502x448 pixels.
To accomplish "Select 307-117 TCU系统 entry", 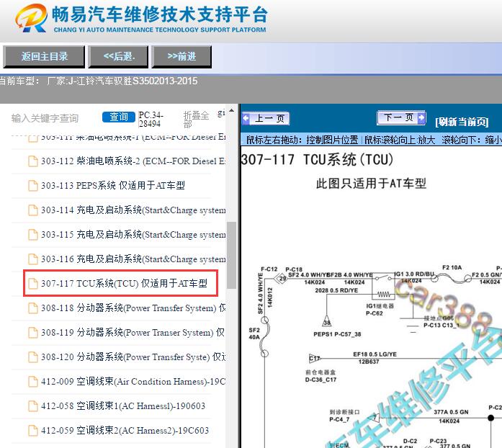I will pyautogui.click(x=124, y=283).
